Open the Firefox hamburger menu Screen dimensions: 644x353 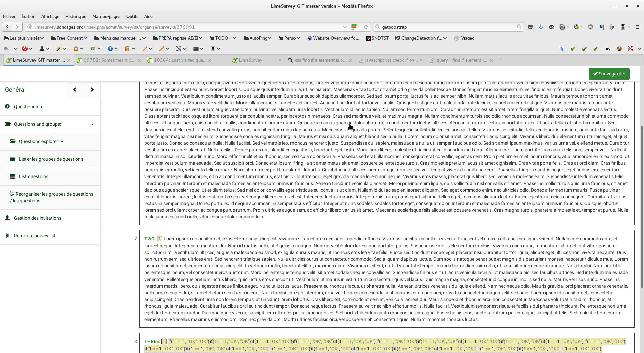click(x=638, y=27)
